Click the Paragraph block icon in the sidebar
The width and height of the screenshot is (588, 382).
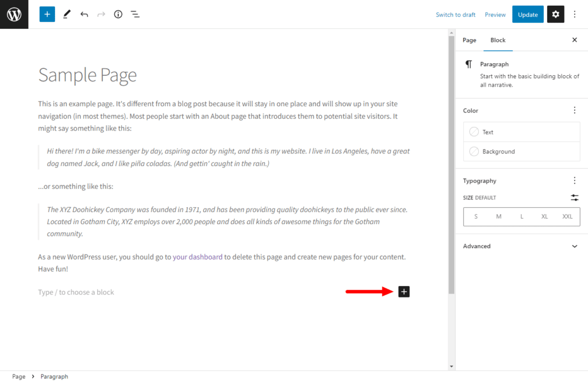(x=469, y=64)
